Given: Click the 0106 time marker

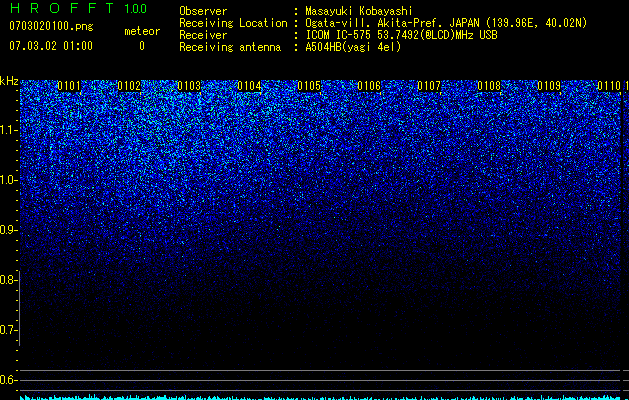Looking at the screenshot, I should (x=369, y=86).
